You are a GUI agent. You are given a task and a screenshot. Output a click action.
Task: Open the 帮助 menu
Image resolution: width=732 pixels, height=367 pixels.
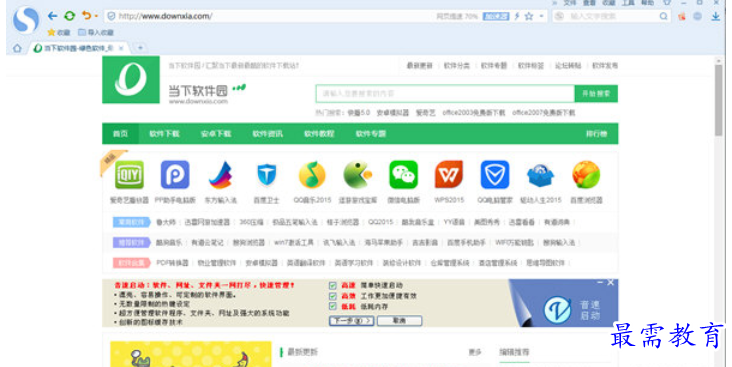pos(648,3)
